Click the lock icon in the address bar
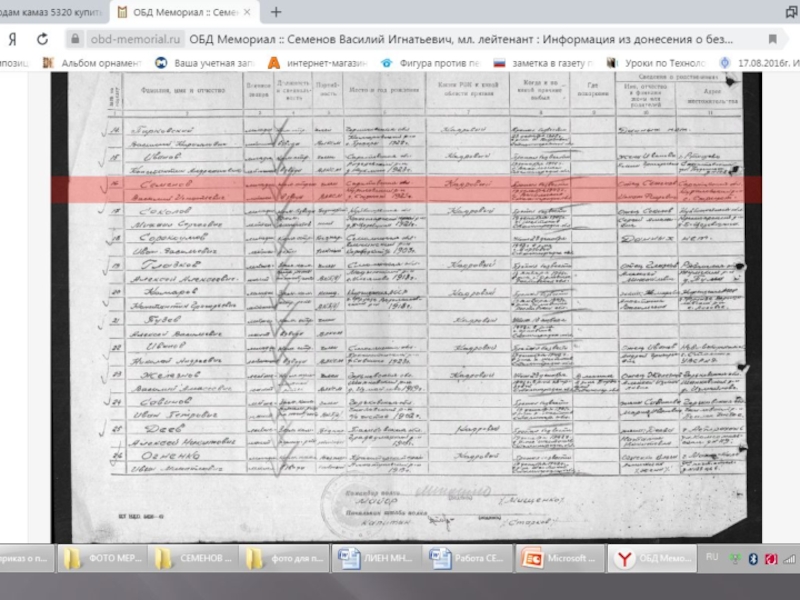This screenshot has height=600, width=800. click(75, 39)
